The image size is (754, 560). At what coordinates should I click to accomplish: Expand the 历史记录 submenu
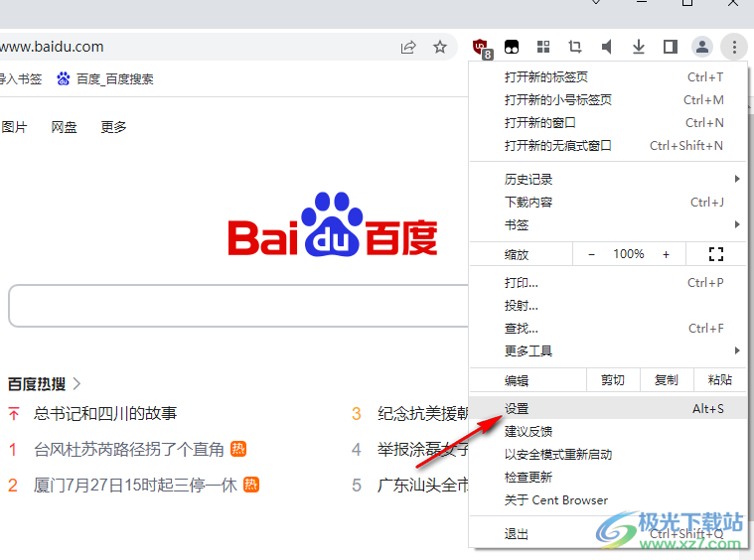coord(607,180)
